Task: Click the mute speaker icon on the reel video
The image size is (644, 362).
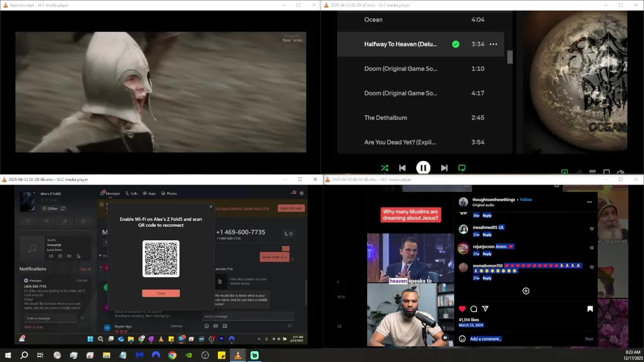Action: click(446, 338)
